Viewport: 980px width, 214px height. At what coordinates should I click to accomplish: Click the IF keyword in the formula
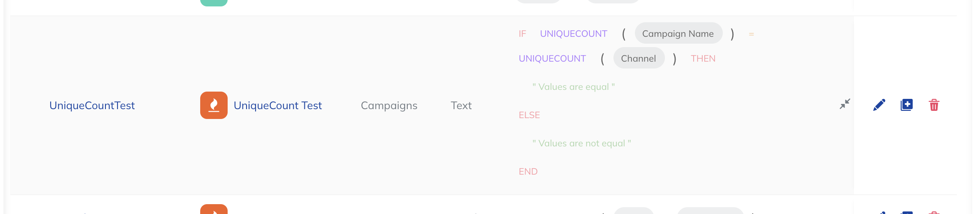[x=522, y=34]
